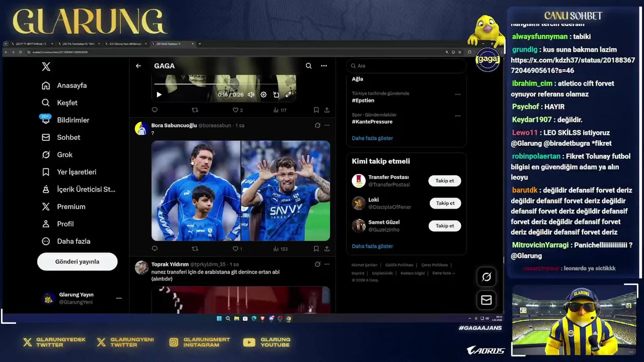
Task: Open the right SAVVY jersey photo
Action: (x=286, y=191)
